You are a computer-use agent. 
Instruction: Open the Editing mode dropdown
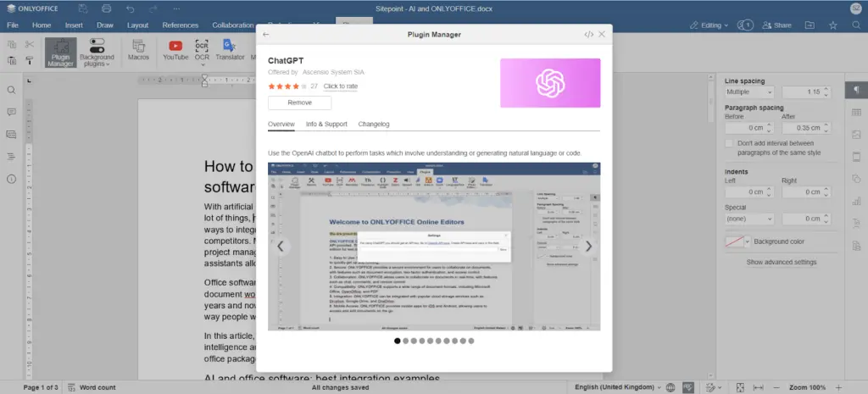pos(709,25)
